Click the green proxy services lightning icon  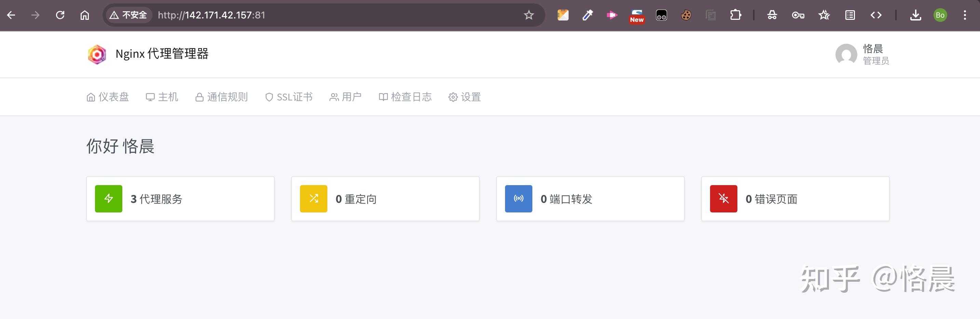(108, 198)
